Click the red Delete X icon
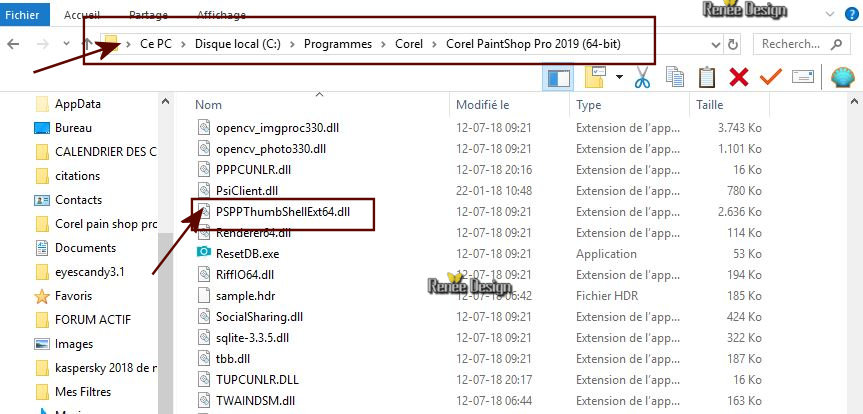The height and width of the screenshot is (414, 863). (739, 77)
